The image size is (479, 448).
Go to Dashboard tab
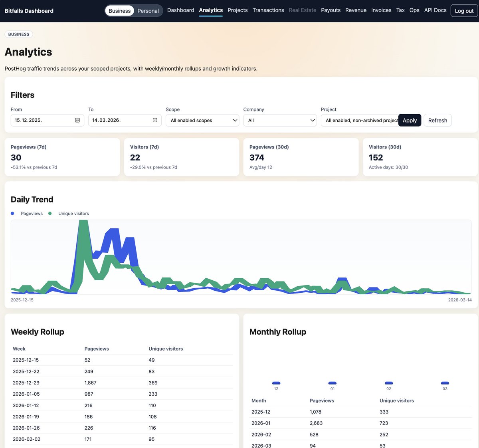click(180, 10)
